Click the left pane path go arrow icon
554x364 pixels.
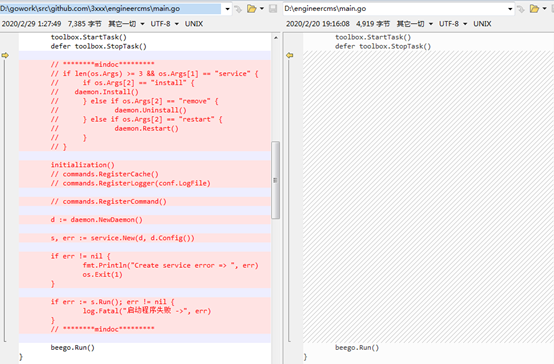pyautogui.click(x=238, y=9)
